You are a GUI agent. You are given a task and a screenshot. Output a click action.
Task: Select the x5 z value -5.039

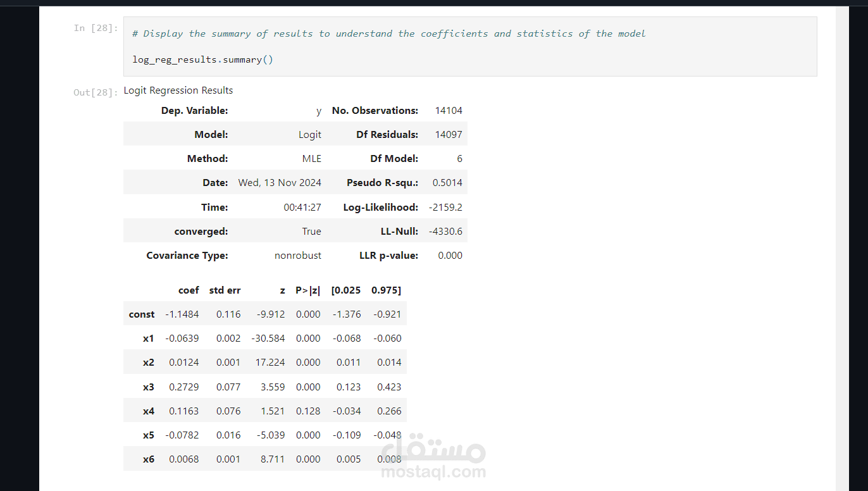tap(271, 435)
